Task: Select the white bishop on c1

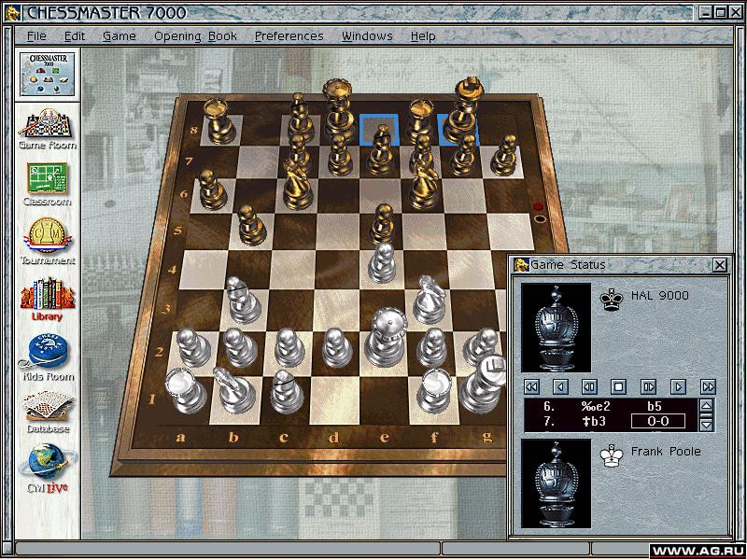Action: pyautogui.click(x=287, y=391)
